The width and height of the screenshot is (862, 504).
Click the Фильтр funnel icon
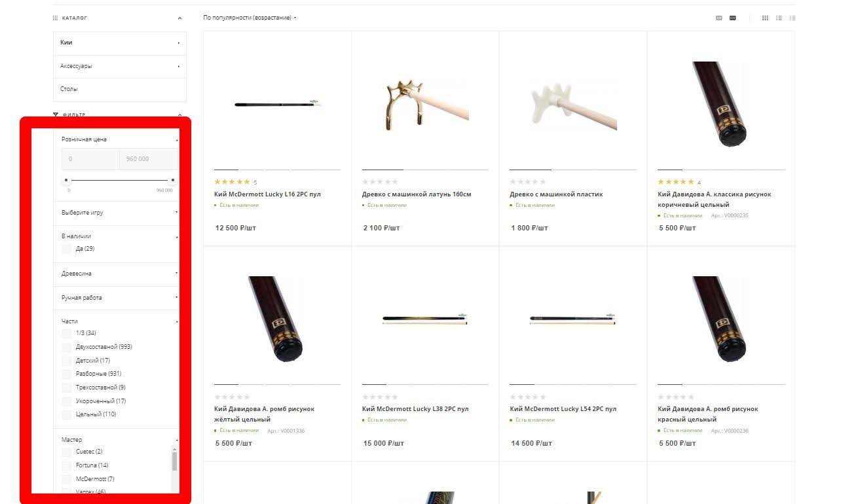click(x=56, y=115)
